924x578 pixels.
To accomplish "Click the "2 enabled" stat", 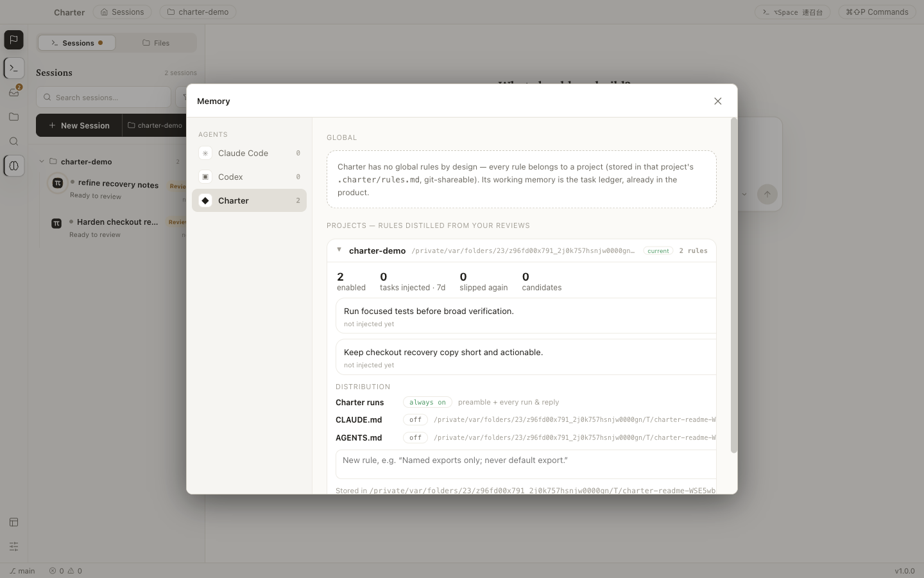I will coord(351,281).
